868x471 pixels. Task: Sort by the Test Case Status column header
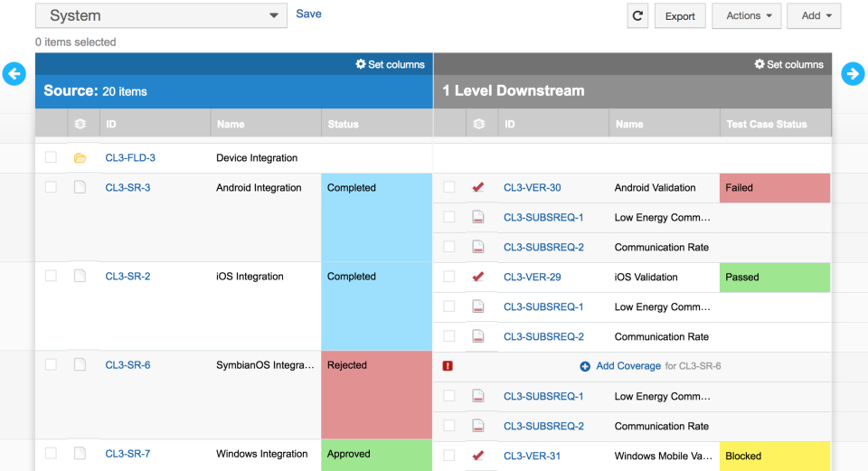coord(766,124)
